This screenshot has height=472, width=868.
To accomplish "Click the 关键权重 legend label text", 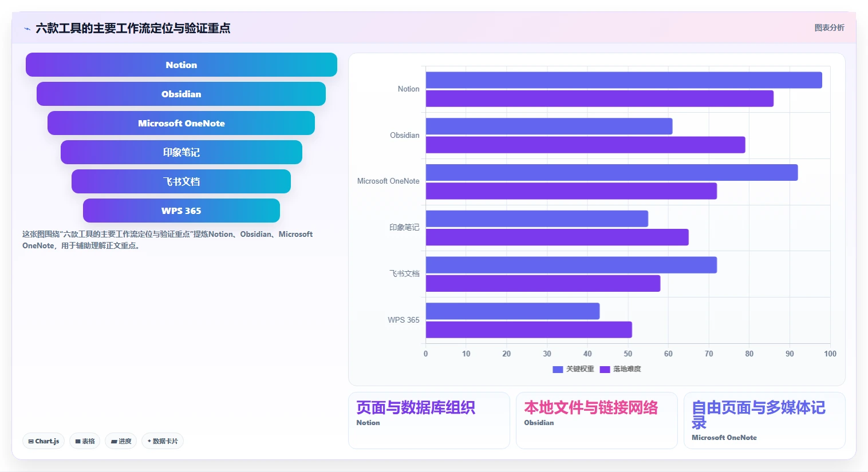I will coord(580,369).
